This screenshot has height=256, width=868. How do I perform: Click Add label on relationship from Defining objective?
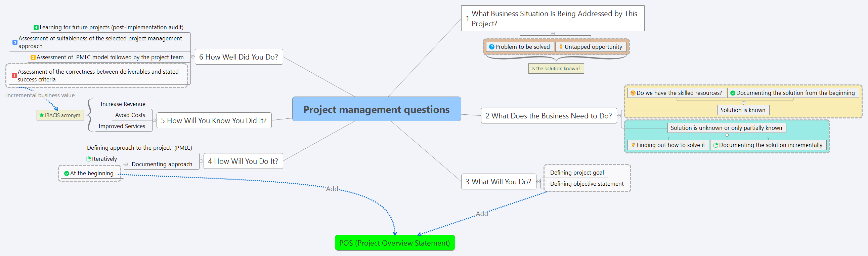(482, 214)
